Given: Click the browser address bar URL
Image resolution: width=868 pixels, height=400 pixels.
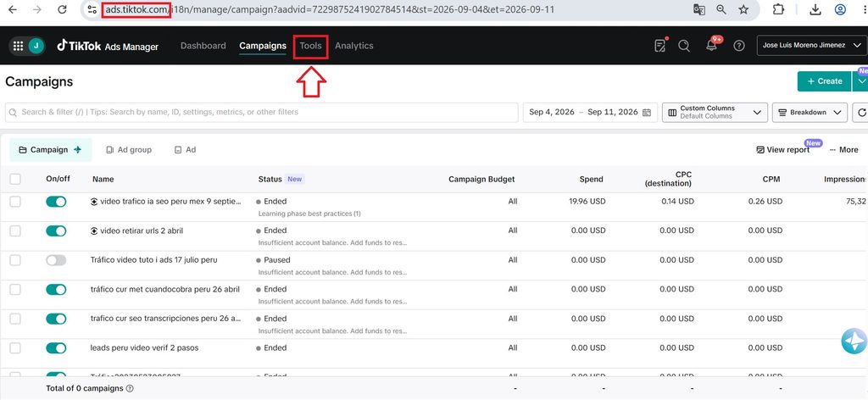Looking at the screenshot, I should [329, 10].
